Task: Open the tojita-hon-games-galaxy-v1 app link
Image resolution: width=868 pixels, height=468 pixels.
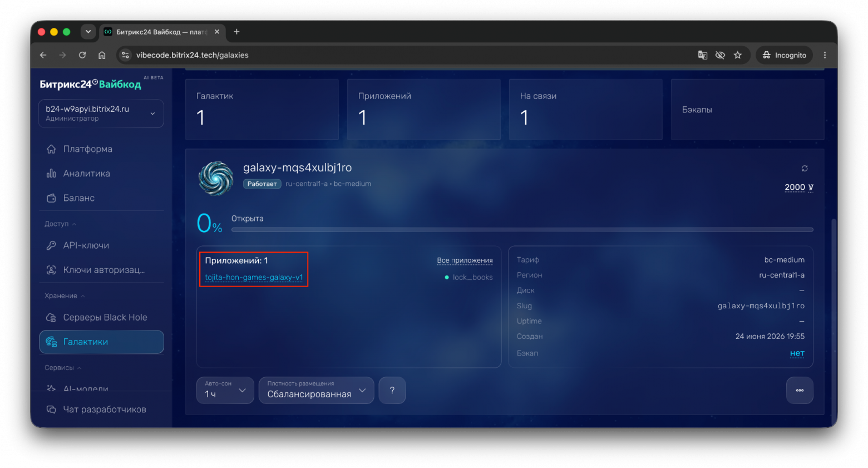Action: [x=254, y=277]
